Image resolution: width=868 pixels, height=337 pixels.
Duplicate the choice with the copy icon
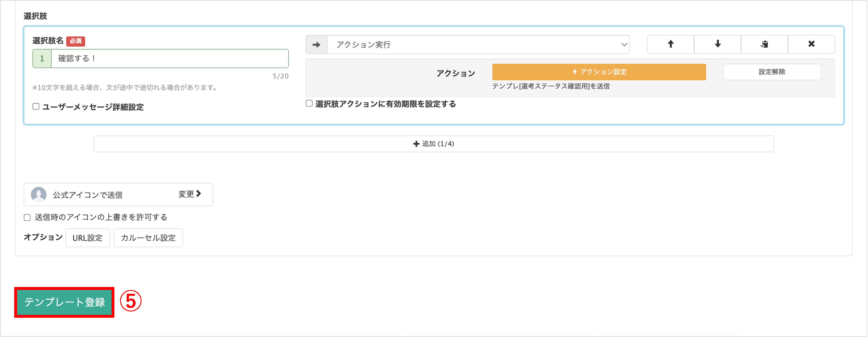764,44
